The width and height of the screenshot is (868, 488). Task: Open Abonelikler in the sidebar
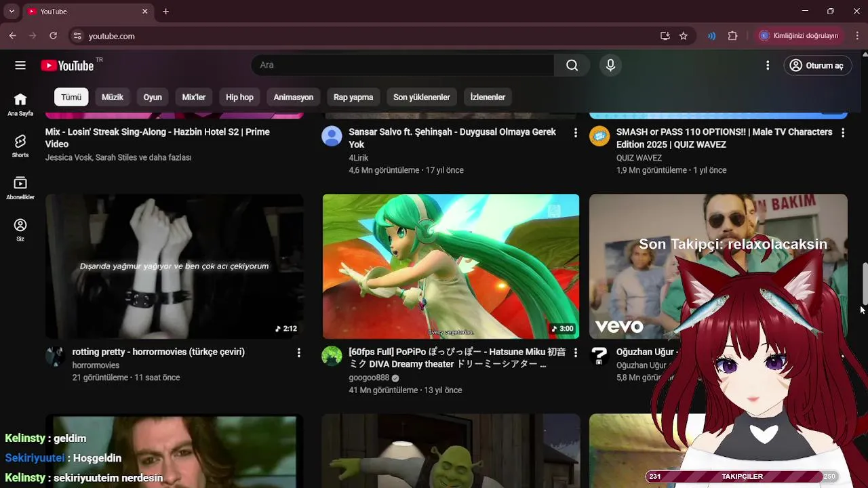(20, 188)
